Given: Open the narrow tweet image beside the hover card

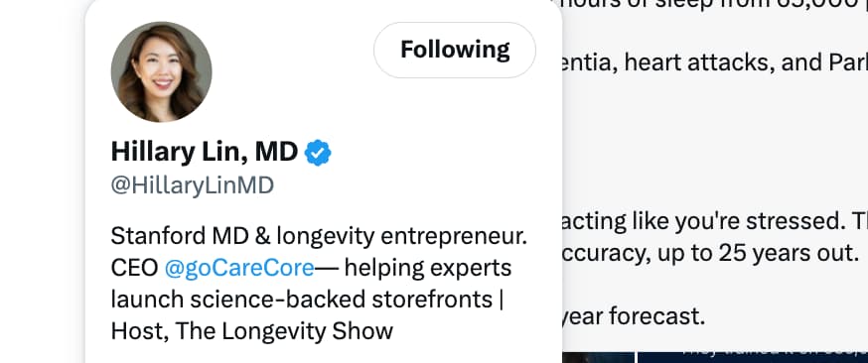Looking at the screenshot, I should pos(599,357).
